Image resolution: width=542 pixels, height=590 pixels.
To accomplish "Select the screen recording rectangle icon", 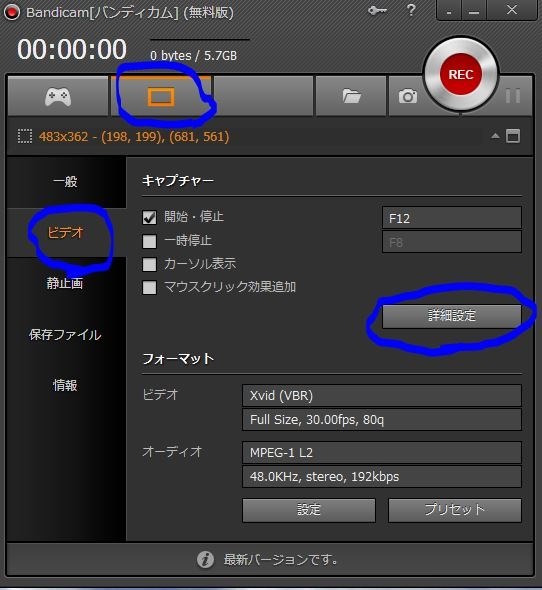I will point(161,97).
